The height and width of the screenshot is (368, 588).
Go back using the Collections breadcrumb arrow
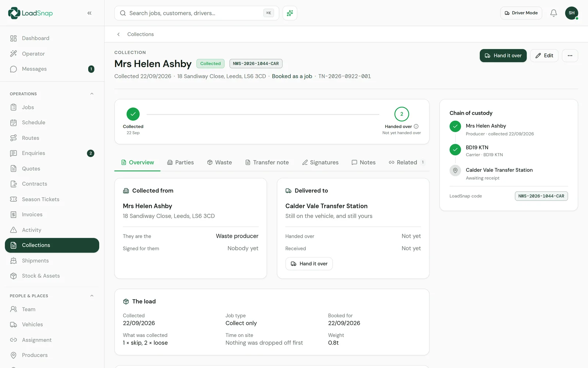(118, 34)
